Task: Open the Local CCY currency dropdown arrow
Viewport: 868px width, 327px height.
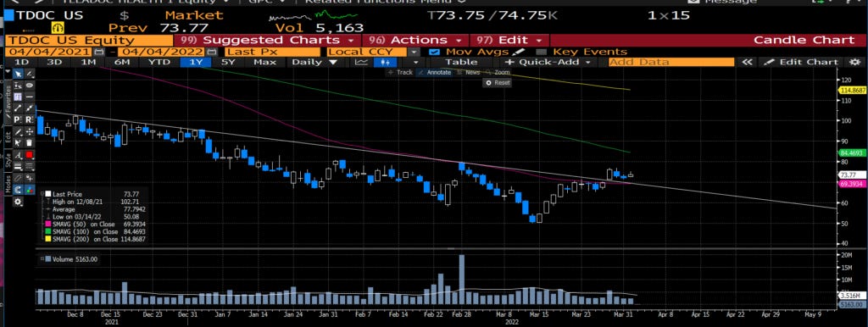Action: tap(414, 52)
